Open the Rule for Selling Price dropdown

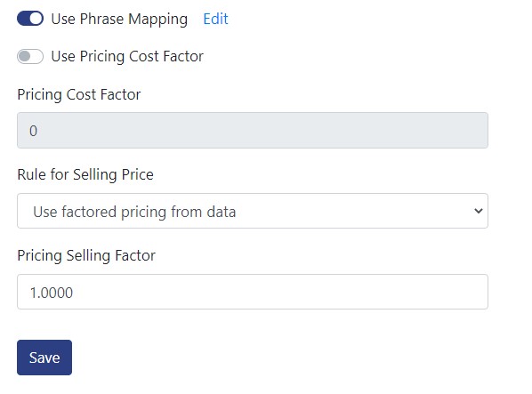click(253, 211)
